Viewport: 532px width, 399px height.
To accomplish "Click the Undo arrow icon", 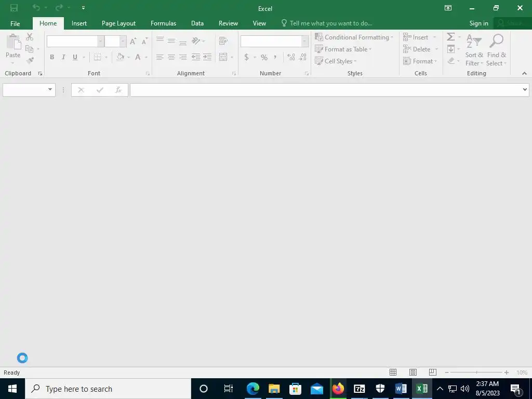I will click(x=36, y=7).
